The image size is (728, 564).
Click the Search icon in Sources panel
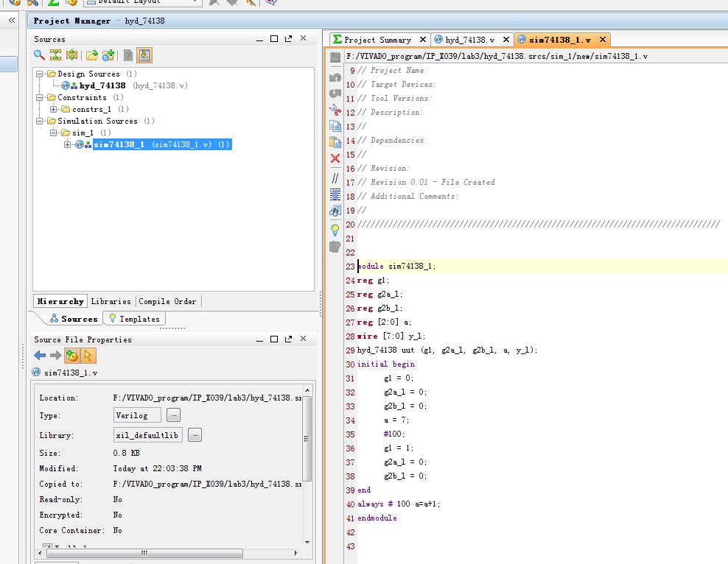point(40,55)
